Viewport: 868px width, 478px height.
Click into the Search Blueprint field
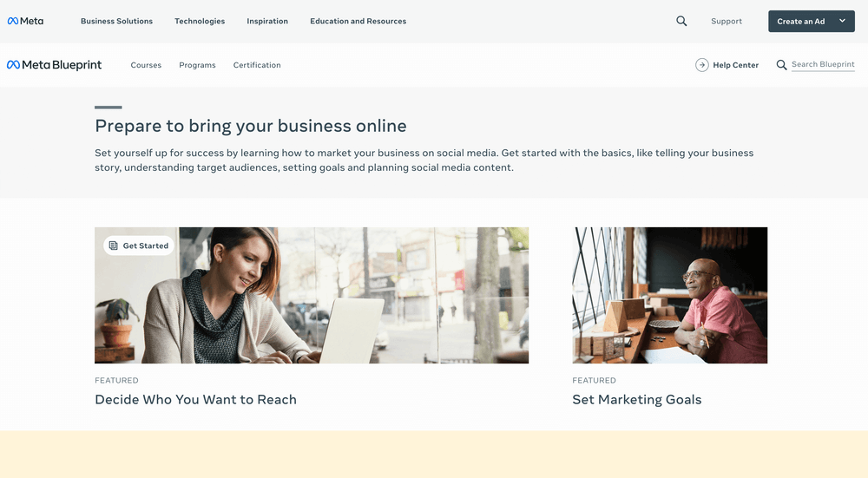click(x=823, y=65)
